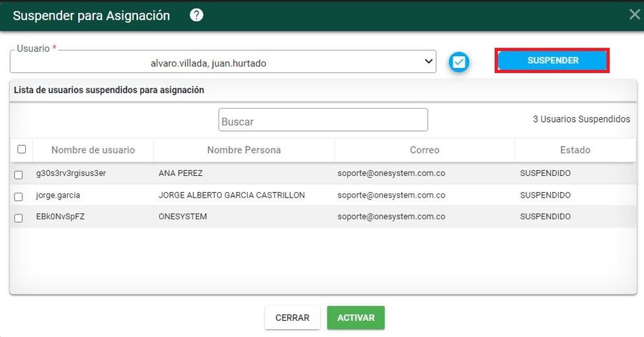Viewport: 644px width, 337px height.
Task: Open the help question mark icon
Action: [x=197, y=15]
